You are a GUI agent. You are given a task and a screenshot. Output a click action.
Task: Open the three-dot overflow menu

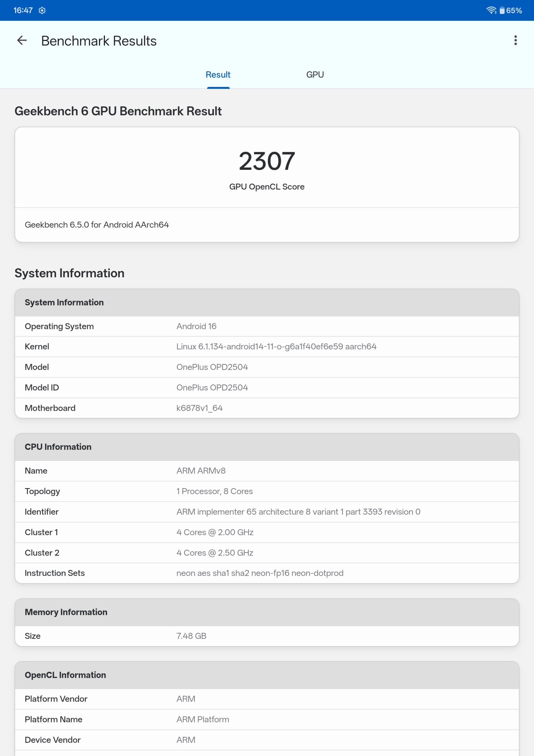pos(516,40)
